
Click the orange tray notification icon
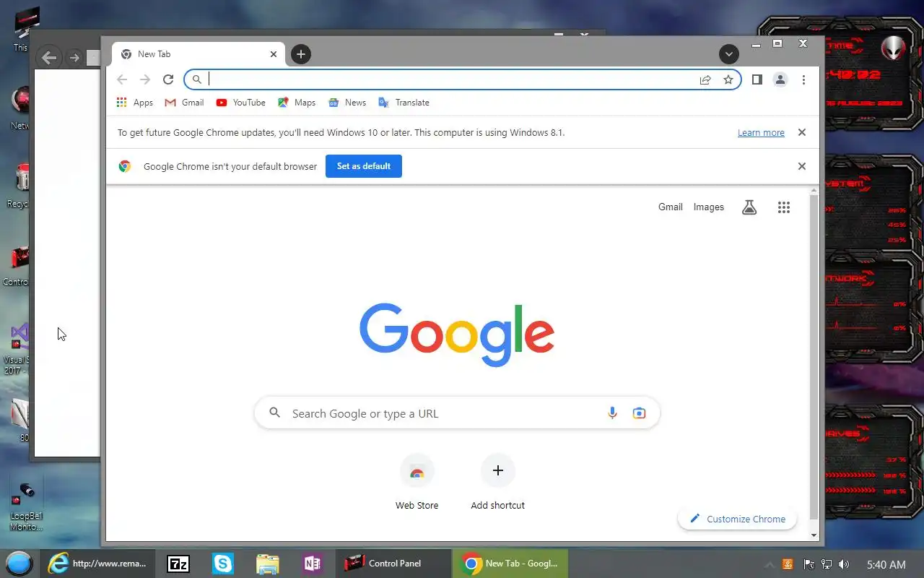pos(788,564)
